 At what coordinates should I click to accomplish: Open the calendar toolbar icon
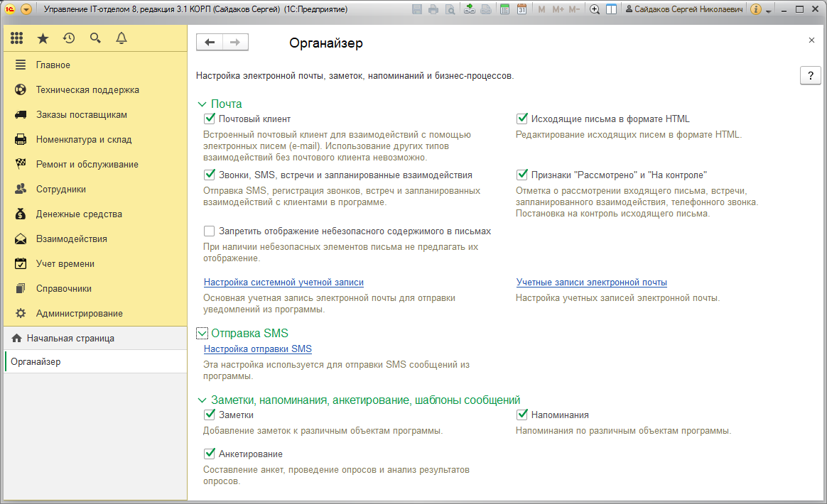coord(521,9)
